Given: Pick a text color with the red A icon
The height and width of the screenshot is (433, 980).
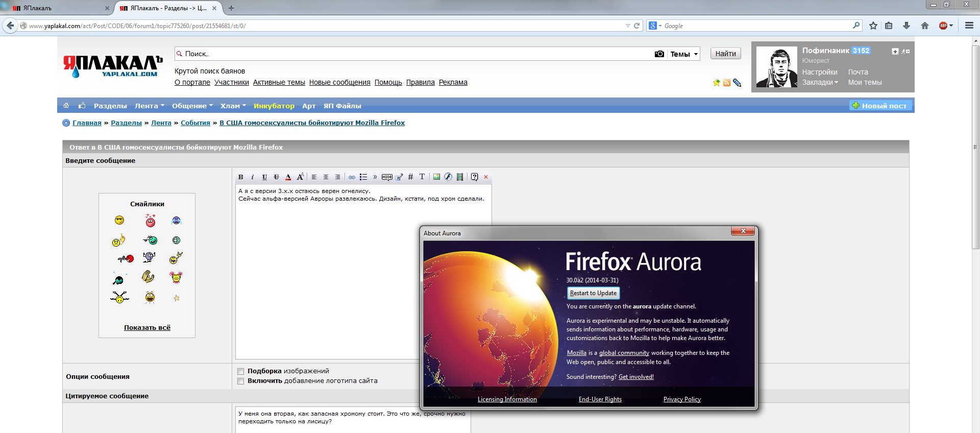Looking at the screenshot, I should (x=288, y=177).
